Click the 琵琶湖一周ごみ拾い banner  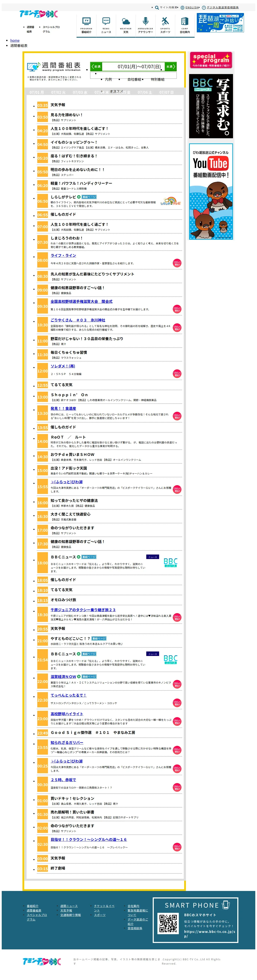[x=220, y=23]
